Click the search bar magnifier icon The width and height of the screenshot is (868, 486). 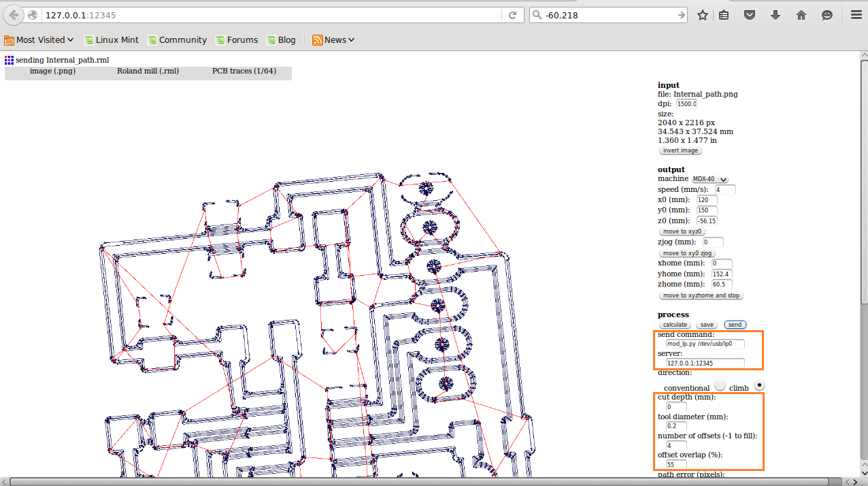[x=537, y=15]
